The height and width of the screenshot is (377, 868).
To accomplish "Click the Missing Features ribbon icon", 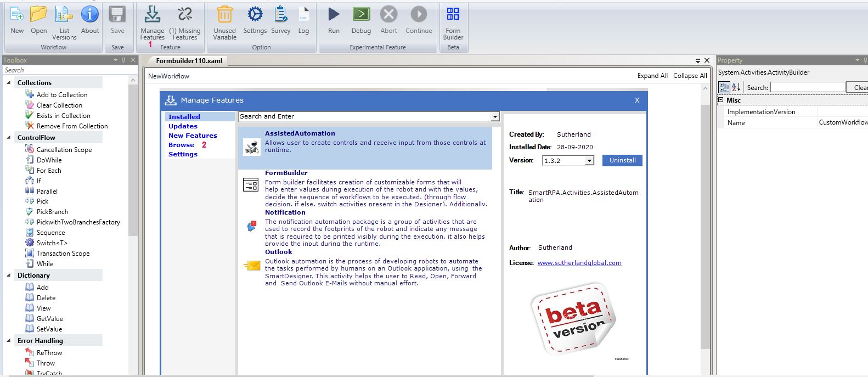I will 185,15.
